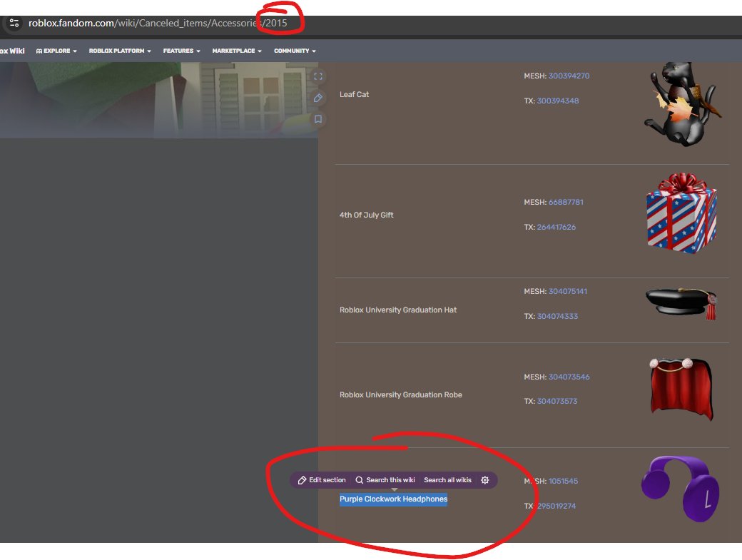Click the highlighted Purple Clockwork Headphones text
The height and width of the screenshot is (560, 742).
pyautogui.click(x=393, y=499)
